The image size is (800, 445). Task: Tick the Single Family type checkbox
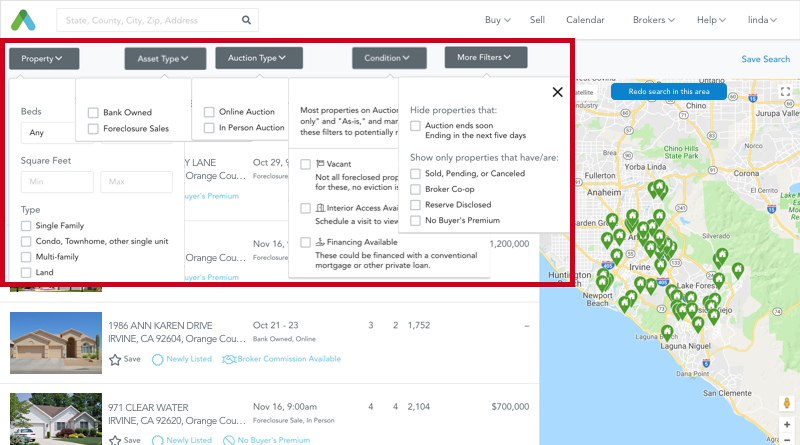(26, 226)
